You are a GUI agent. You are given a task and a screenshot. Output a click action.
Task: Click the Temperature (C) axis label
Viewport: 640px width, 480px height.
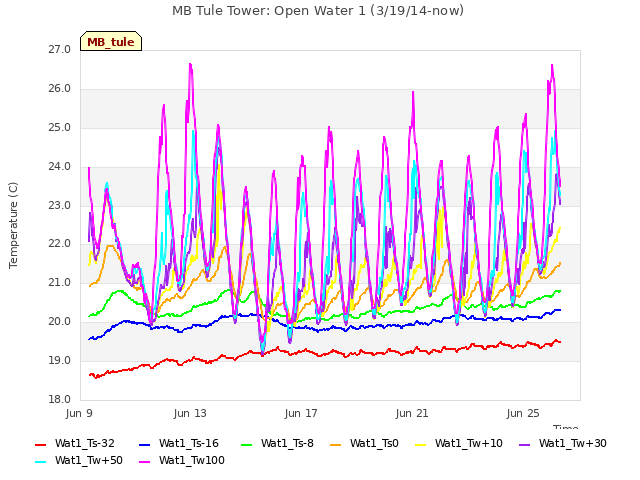(13, 225)
